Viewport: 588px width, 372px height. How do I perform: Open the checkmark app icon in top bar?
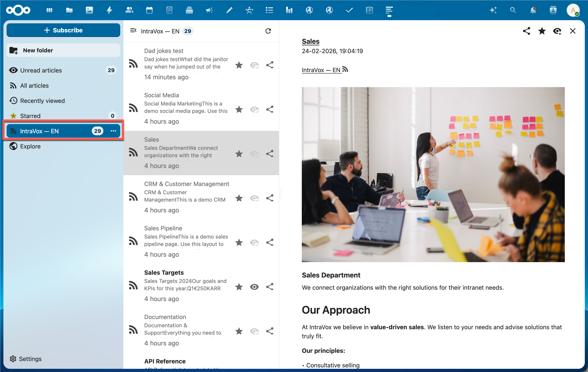(349, 10)
